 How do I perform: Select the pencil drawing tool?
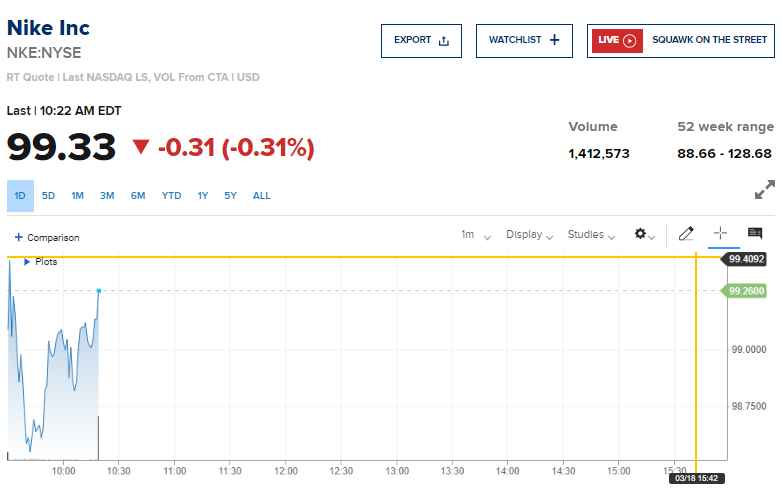click(x=686, y=234)
